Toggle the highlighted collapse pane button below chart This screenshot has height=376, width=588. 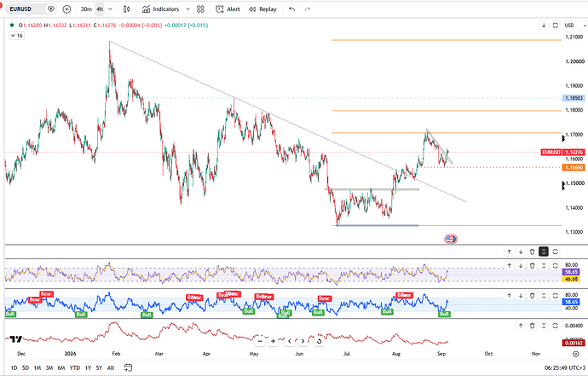point(544,252)
